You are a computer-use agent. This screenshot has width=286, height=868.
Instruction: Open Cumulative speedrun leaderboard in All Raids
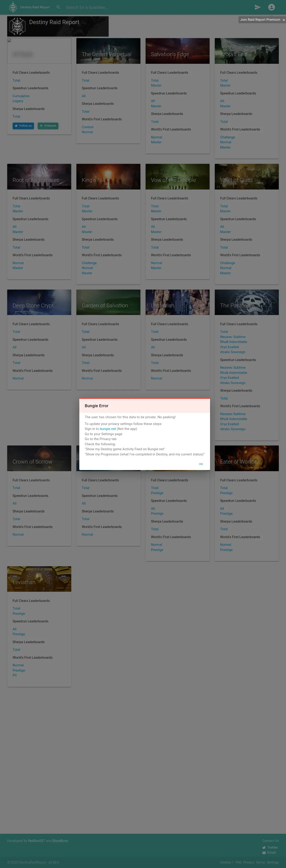pyautogui.click(x=21, y=96)
